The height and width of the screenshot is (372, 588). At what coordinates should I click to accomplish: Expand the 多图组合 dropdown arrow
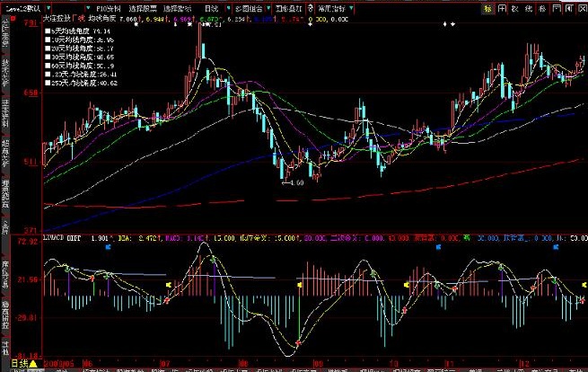point(268,8)
